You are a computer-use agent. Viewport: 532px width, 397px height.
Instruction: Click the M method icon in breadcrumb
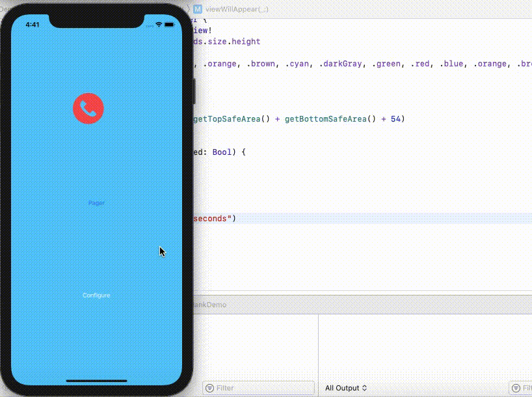[198, 9]
